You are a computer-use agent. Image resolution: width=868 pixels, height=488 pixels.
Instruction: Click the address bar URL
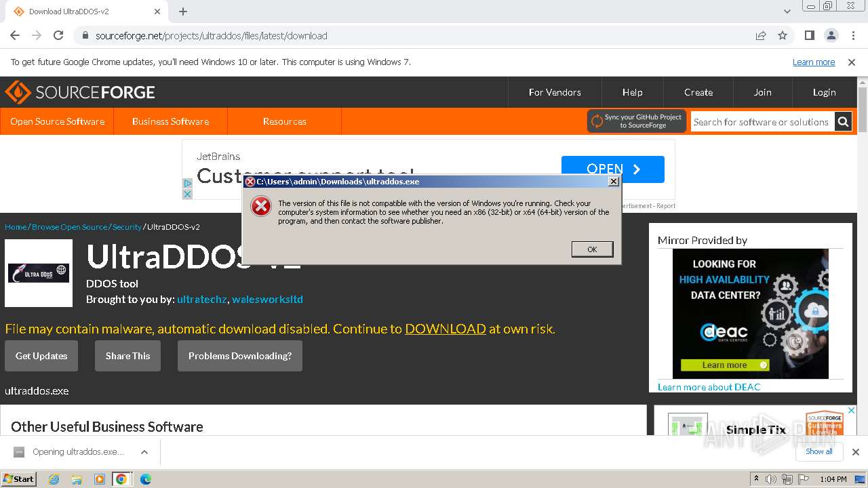(211, 35)
